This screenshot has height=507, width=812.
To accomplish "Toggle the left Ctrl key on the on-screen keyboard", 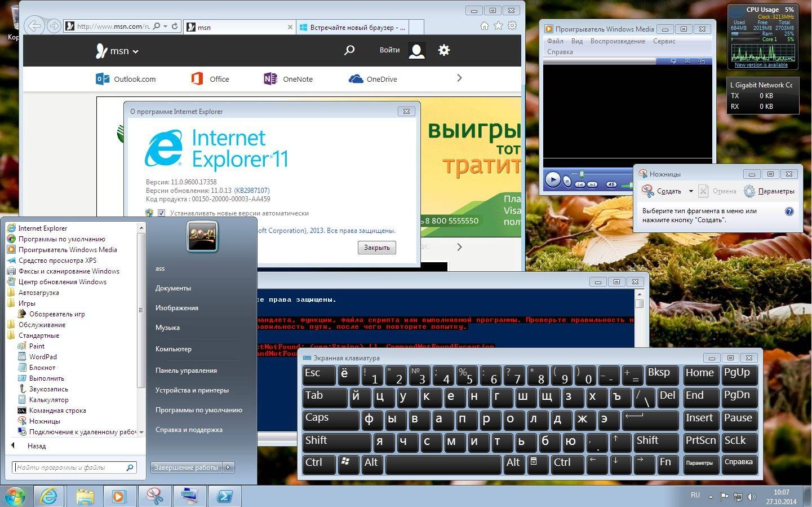I will (318, 465).
